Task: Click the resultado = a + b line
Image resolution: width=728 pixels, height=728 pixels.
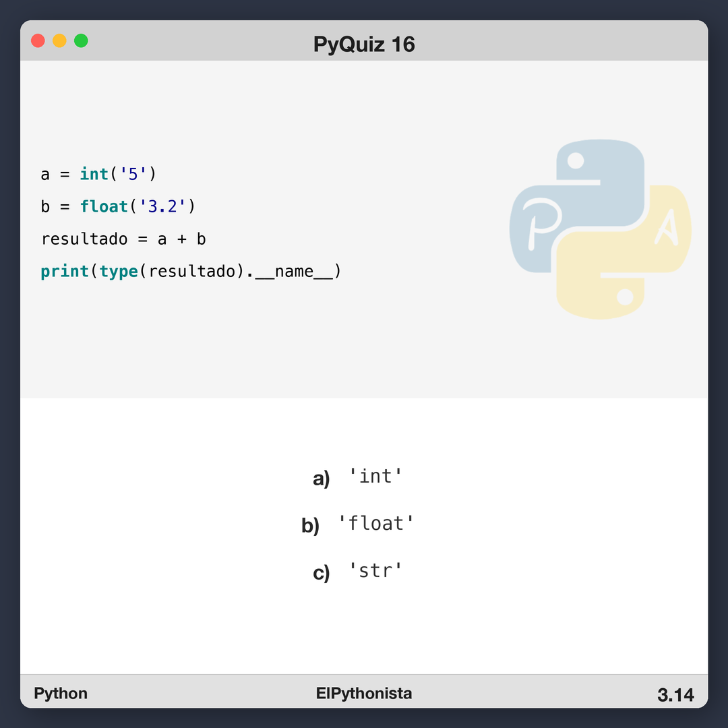Action: [123, 239]
